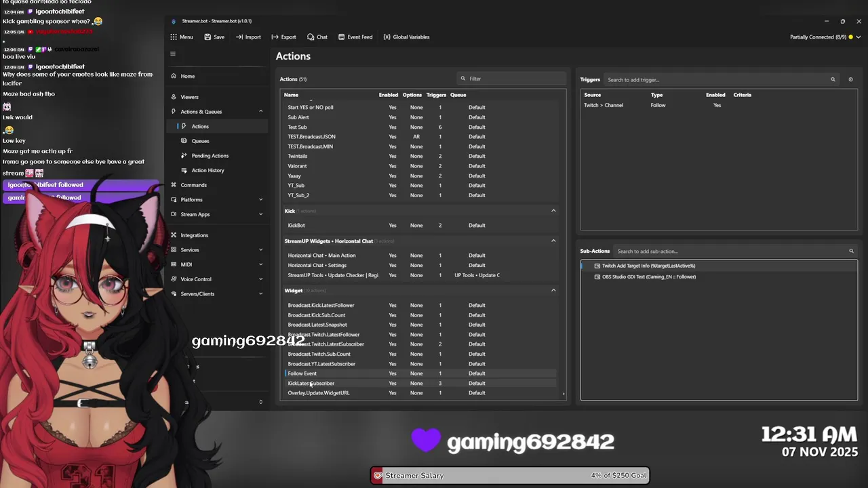Screen dimensions: 868x488
Task: Click the Commands icon in sidebar
Action: [x=174, y=185]
